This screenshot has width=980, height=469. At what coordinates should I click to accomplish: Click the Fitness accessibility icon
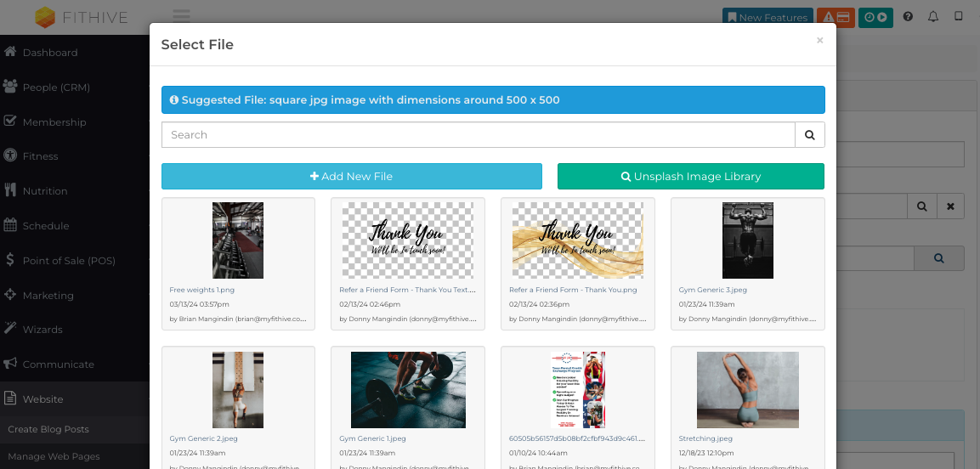(x=9, y=155)
